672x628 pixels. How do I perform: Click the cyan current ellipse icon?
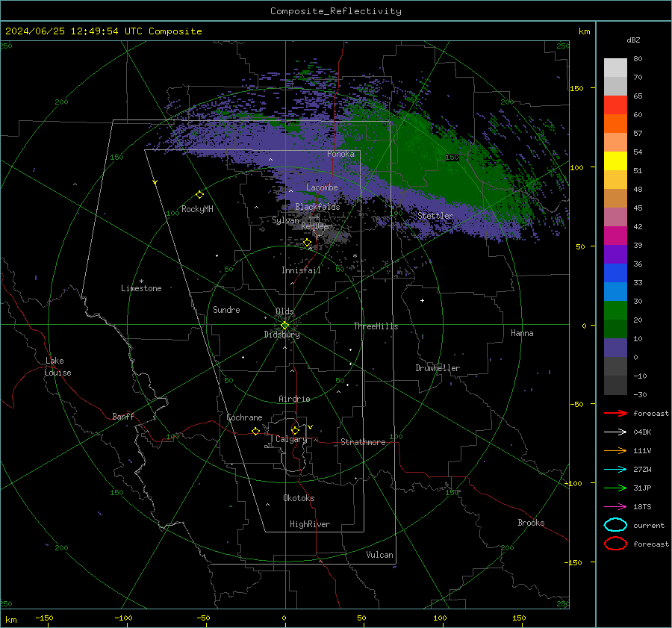[x=615, y=525]
